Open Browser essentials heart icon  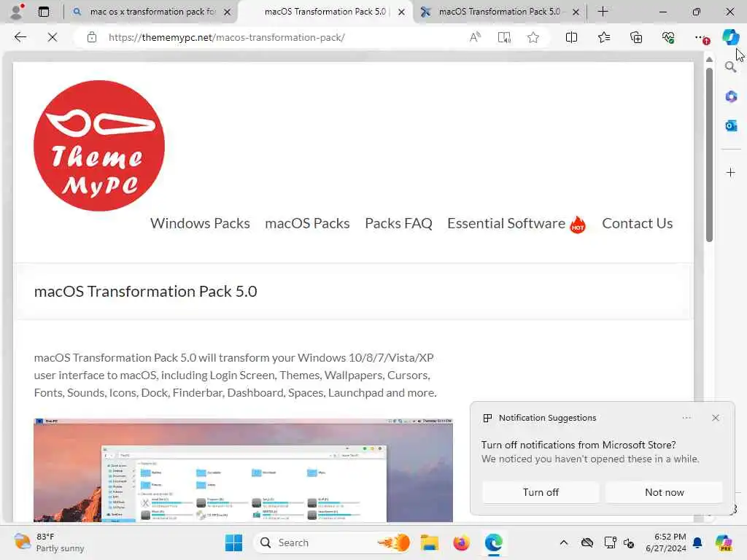coord(668,37)
